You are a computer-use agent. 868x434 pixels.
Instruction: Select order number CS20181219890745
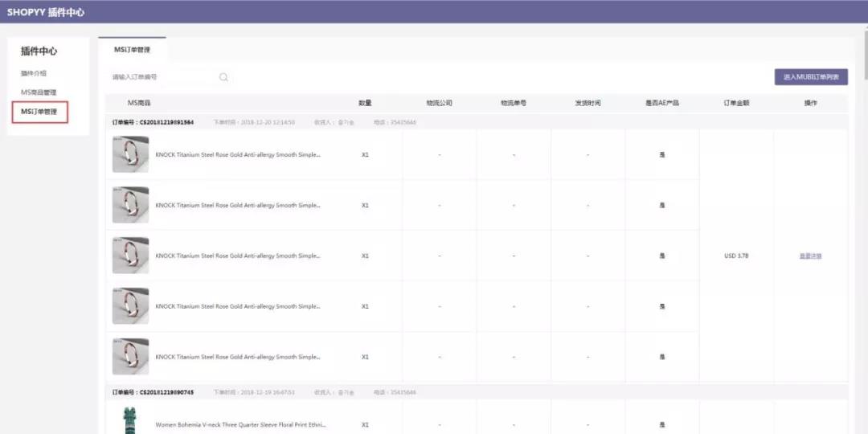pyautogui.click(x=166, y=392)
